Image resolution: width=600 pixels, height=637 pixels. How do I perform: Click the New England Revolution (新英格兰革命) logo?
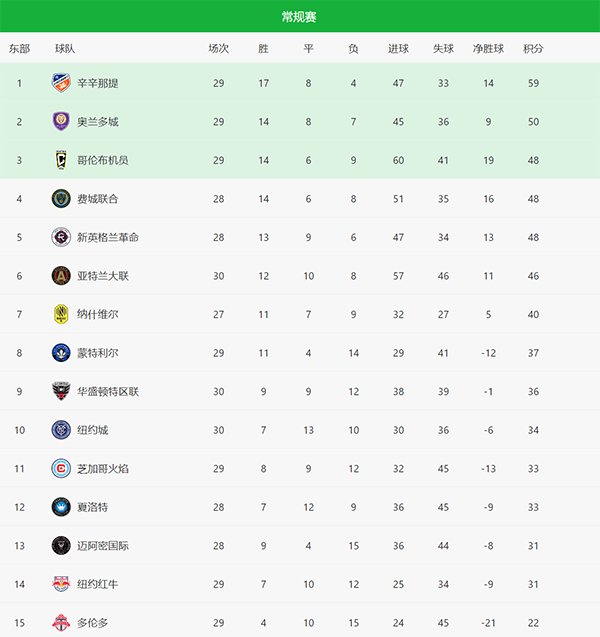click(60, 237)
